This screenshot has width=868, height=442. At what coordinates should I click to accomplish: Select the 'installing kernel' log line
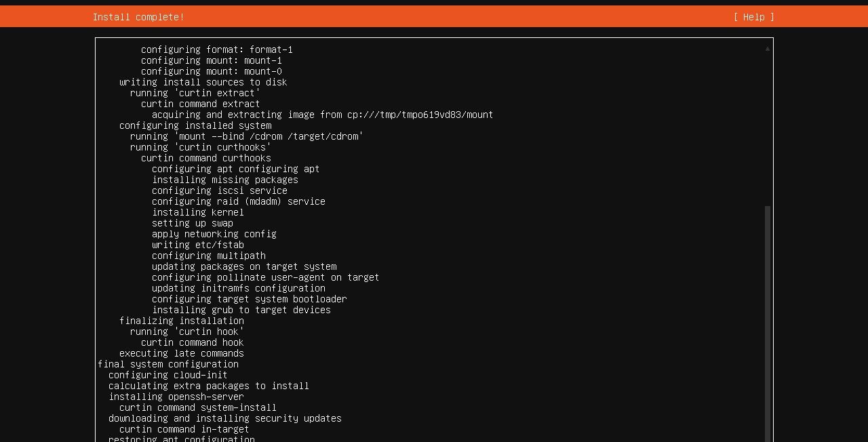coord(197,212)
